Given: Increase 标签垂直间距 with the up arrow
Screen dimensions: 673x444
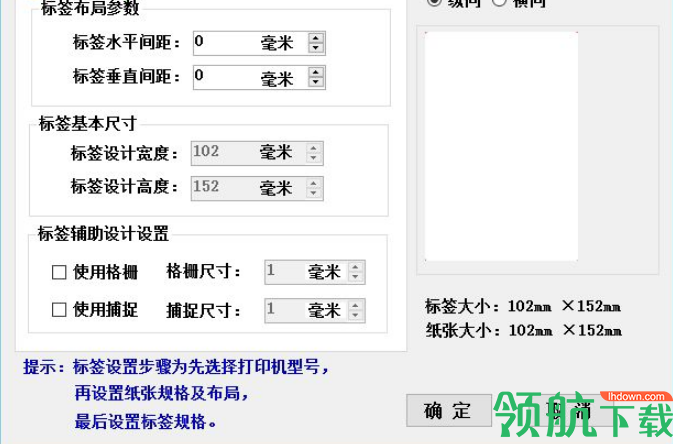Looking at the screenshot, I should click(316, 72).
